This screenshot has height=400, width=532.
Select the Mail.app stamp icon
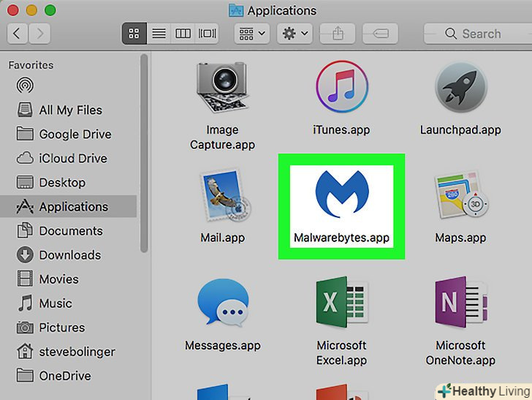(222, 197)
